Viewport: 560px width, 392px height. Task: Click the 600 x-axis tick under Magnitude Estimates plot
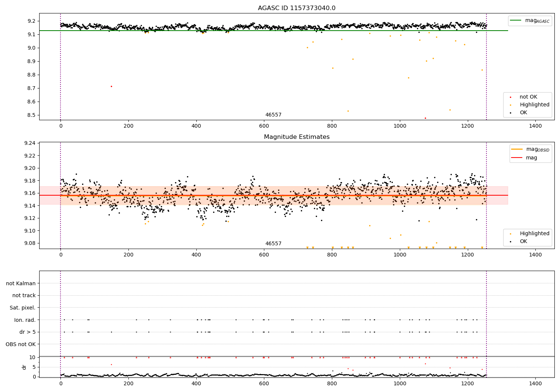pyautogui.click(x=264, y=255)
